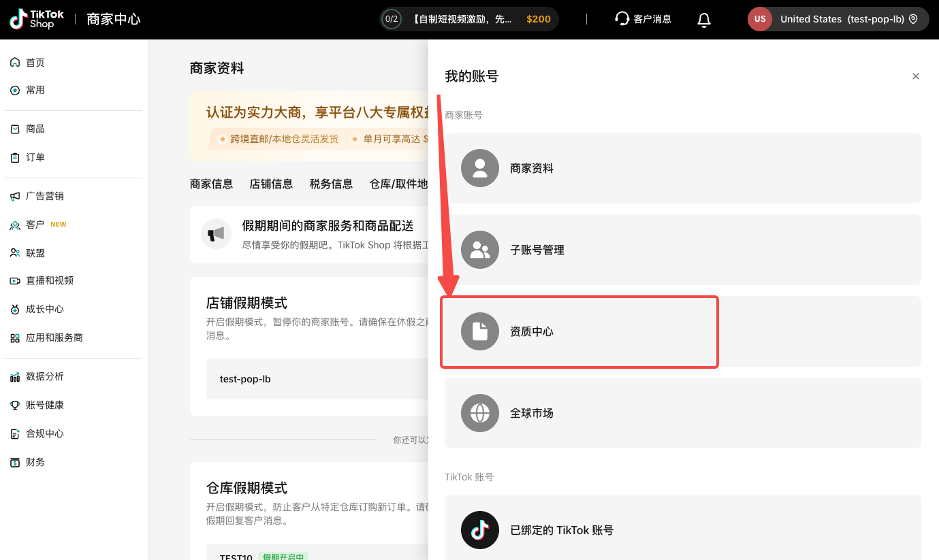
Task: Open the 0/2 task progress indicator
Action: pos(392,19)
